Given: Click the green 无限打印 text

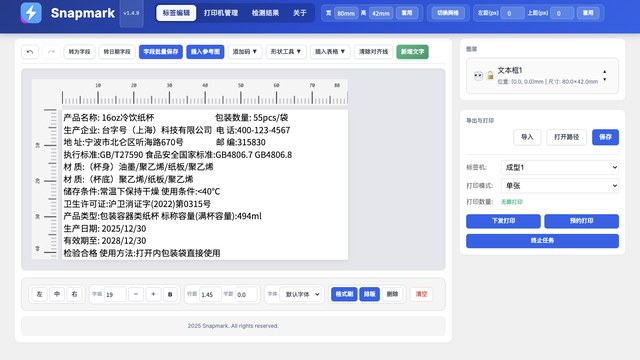Looking at the screenshot, I should tap(512, 202).
